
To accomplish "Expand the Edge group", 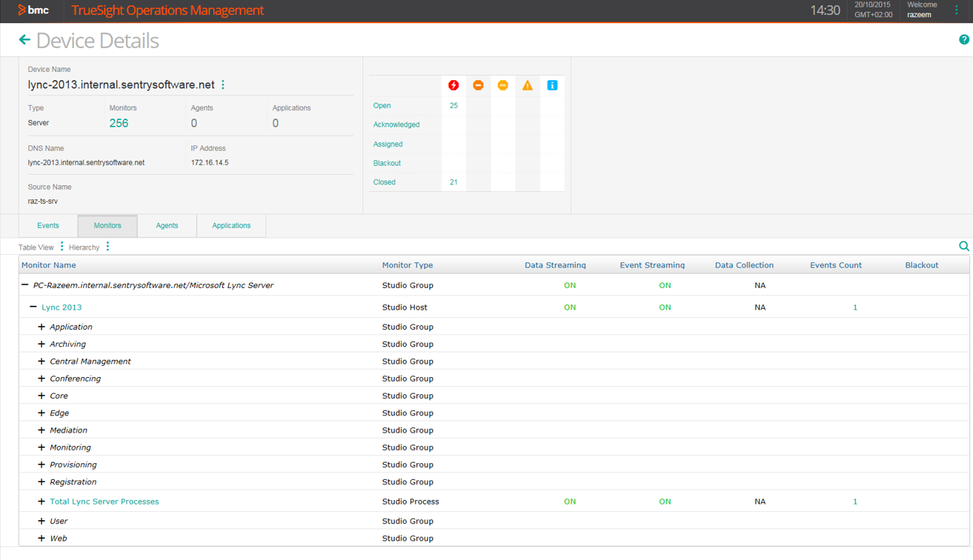I will point(41,413).
